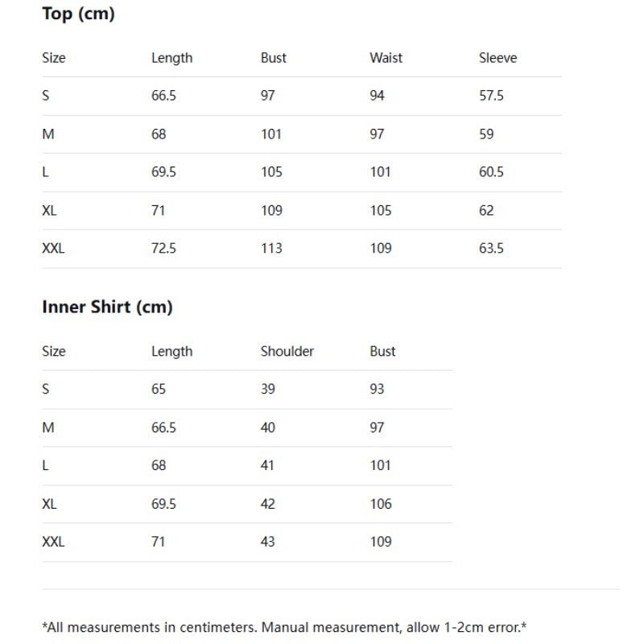The width and height of the screenshot is (644, 644).
Task: Click size XXL row in Top table
Action: click(x=302, y=249)
